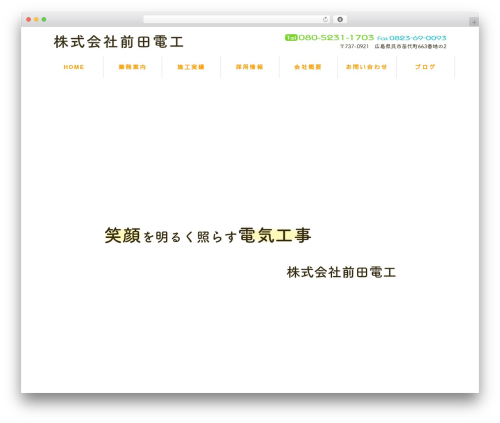Close the window with red button

(x=29, y=19)
